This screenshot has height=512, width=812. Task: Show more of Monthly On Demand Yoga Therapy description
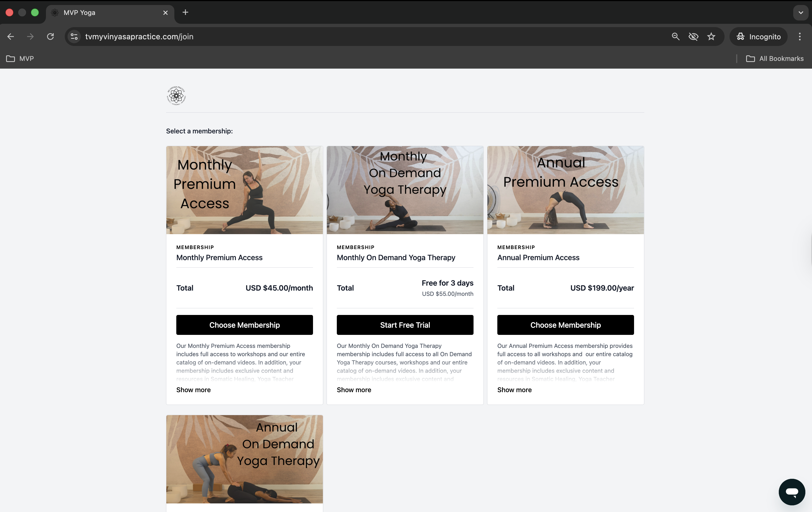354,390
